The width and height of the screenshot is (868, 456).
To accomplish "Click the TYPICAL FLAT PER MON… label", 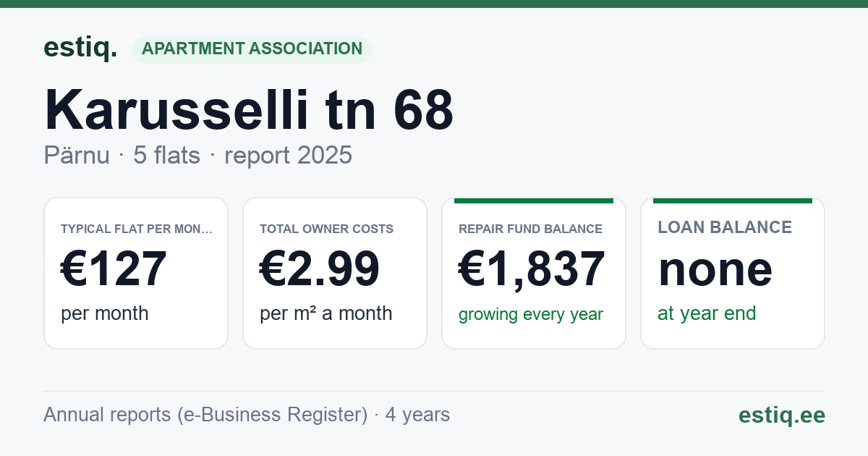I will pos(137,229).
